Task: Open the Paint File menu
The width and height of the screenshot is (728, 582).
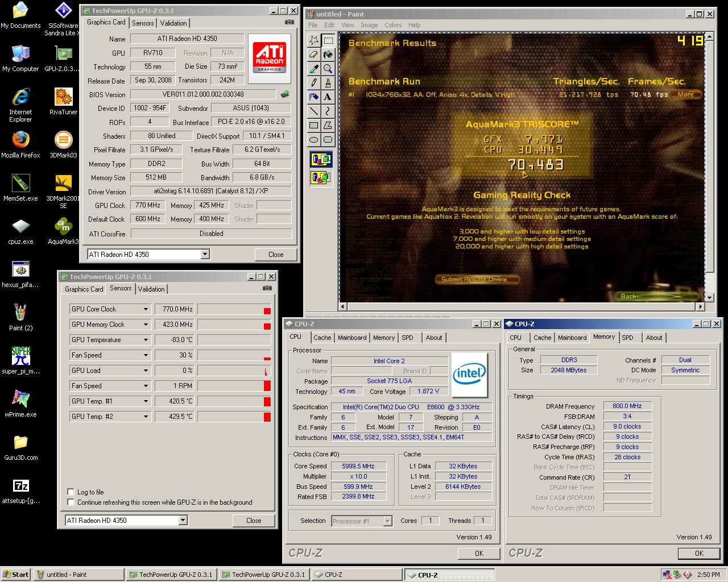Action: [x=313, y=25]
